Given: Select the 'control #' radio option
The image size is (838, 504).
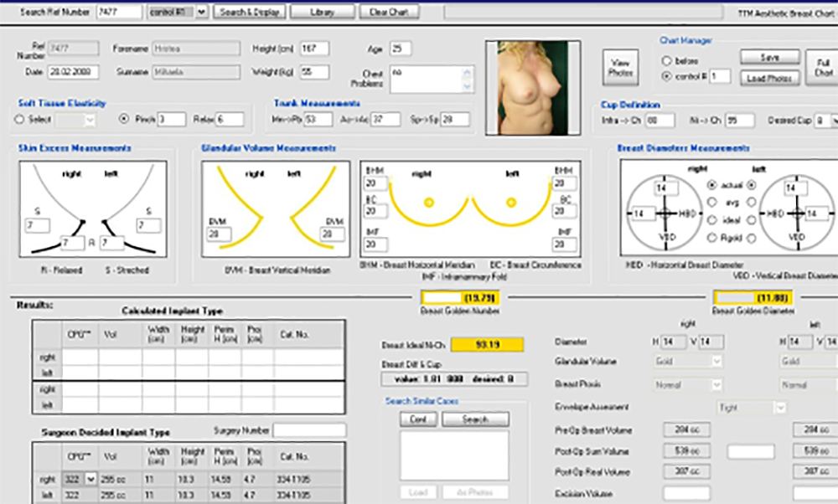Looking at the screenshot, I should [667, 77].
